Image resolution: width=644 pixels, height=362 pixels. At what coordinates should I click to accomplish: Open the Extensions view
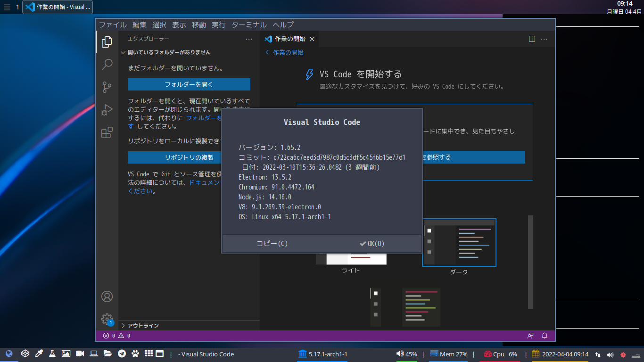[107, 132]
